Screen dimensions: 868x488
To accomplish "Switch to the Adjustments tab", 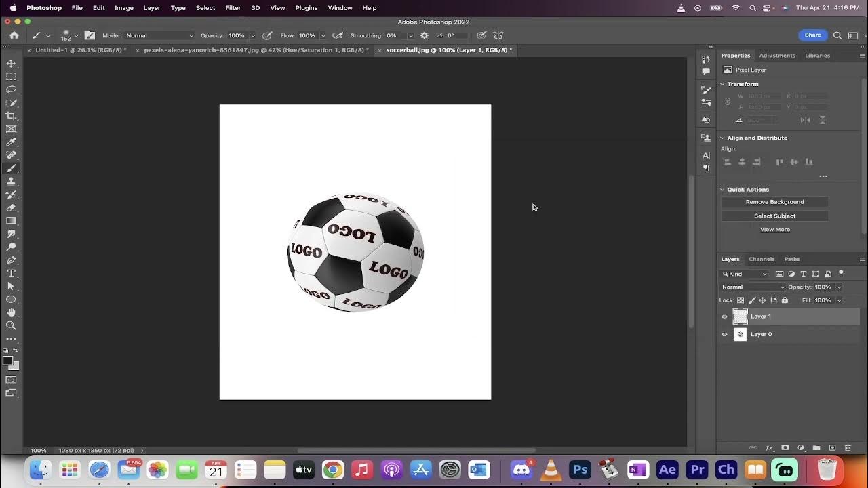I will tap(777, 56).
